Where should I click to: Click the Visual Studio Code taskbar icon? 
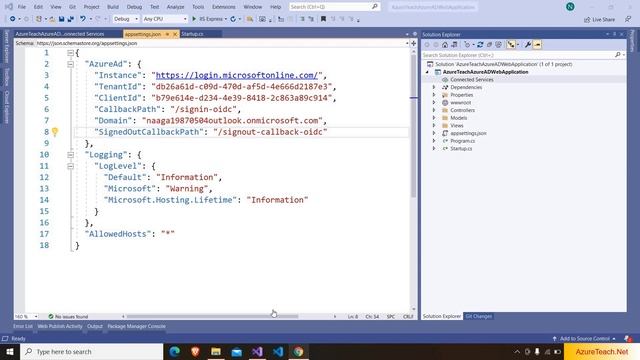pos(278,351)
